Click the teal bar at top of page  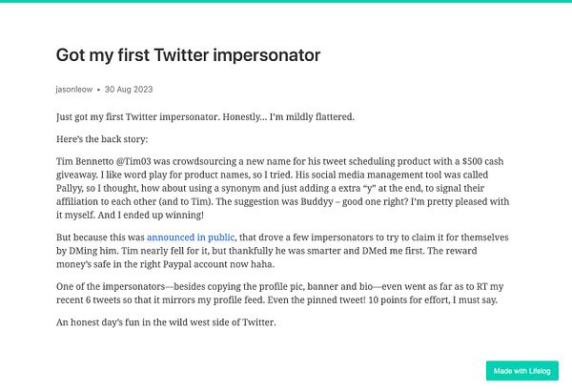pyautogui.click(x=286, y=1)
